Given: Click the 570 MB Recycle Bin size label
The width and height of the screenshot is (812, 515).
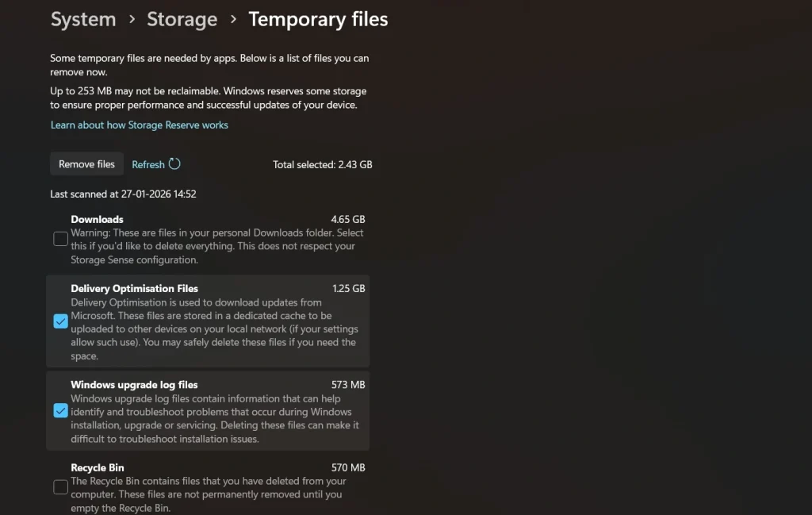Looking at the screenshot, I should 350,467.
